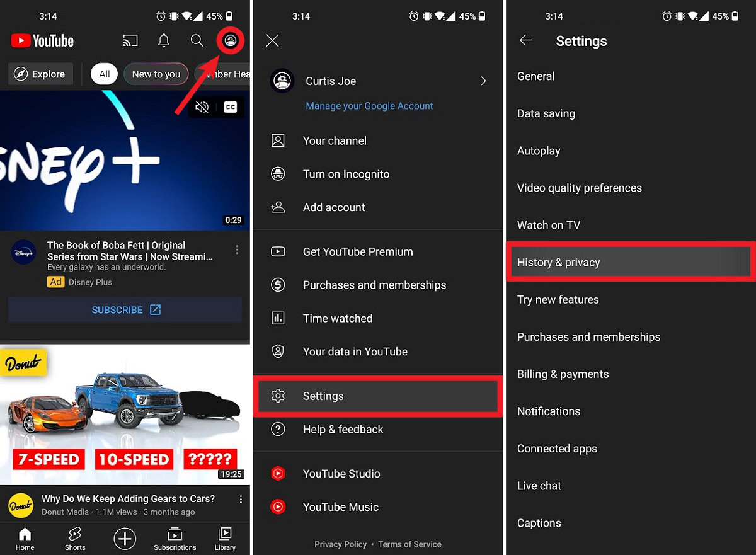Viewport: 756px width, 555px height.
Task: Open Help & feedback
Action: 378,430
